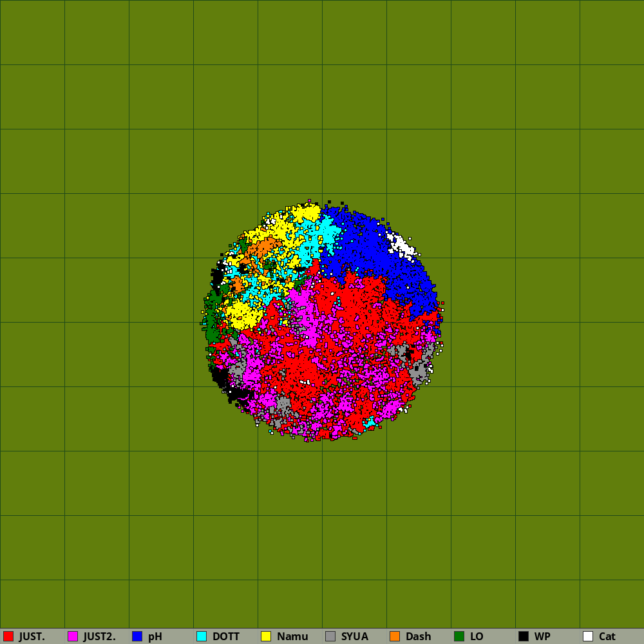The width and height of the screenshot is (644, 644).
Task: Click the "SYUA" legend text
Action: tap(354, 636)
